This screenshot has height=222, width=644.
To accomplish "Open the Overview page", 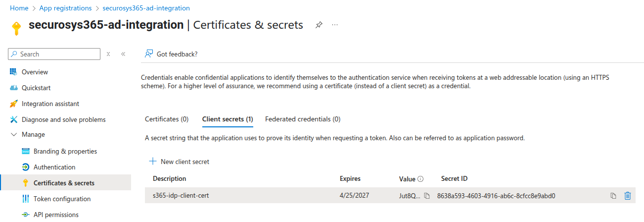I will [x=35, y=72].
